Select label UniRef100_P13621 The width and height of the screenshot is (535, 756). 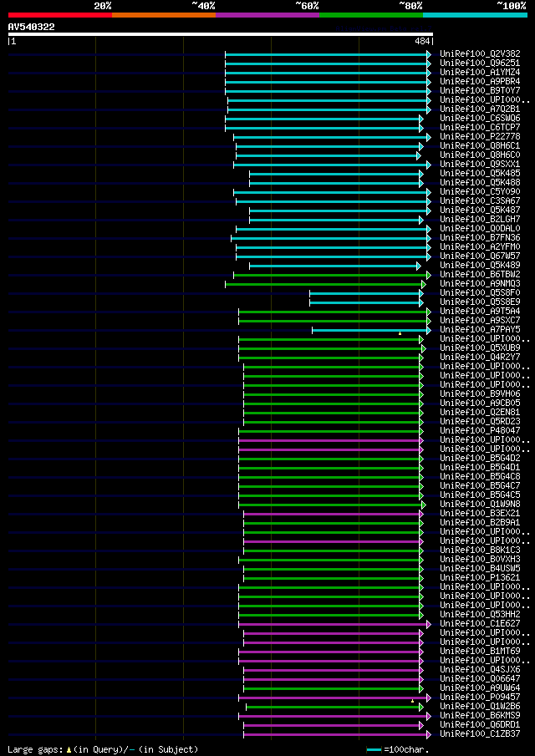coord(480,577)
